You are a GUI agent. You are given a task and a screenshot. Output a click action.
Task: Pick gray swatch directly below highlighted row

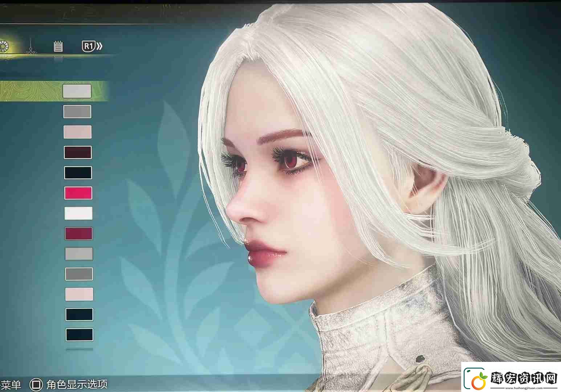pos(77,112)
